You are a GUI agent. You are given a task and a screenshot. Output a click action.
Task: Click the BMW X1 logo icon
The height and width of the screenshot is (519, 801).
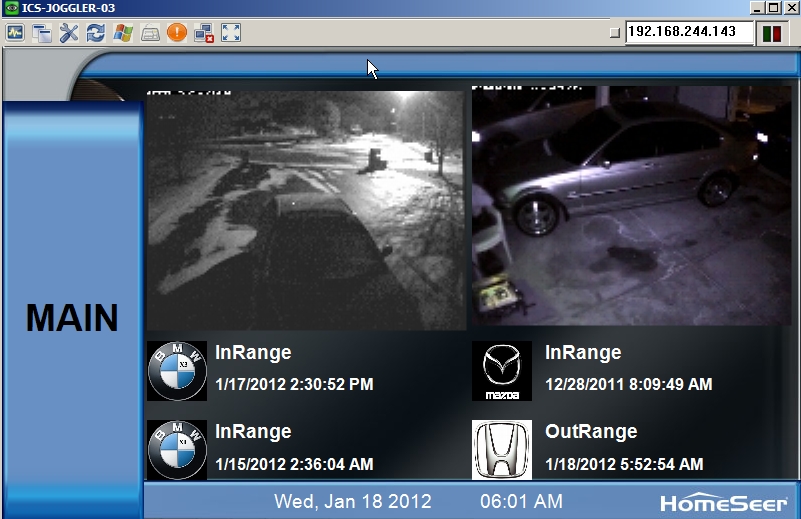click(x=177, y=450)
